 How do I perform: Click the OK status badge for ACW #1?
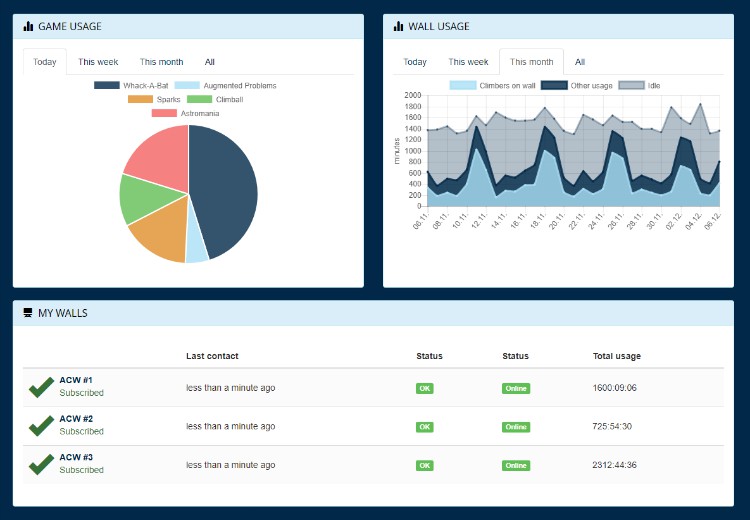tap(425, 388)
